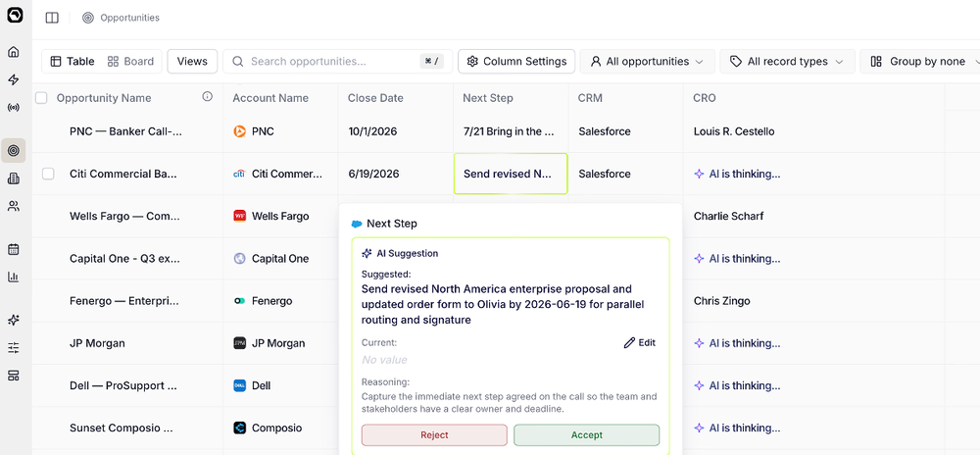Click Louis R. Cestello CRO cell
The height and width of the screenshot is (455, 980).
pyautogui.click(x=734, y=131)
